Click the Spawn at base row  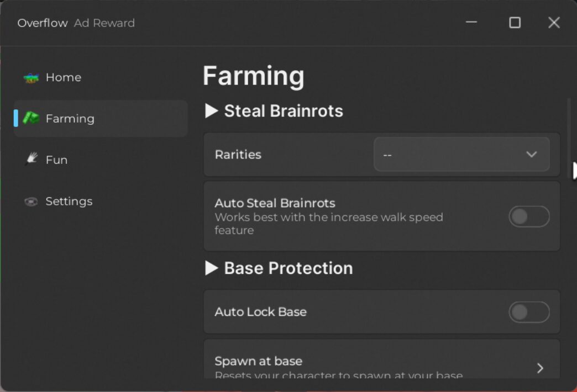(381, 359)
